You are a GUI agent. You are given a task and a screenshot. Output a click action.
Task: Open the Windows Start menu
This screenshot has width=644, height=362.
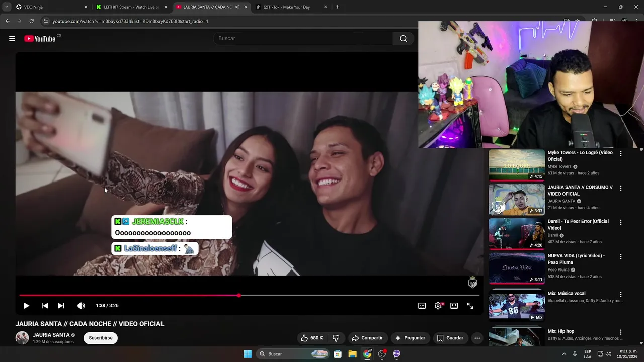pyautogui.click(x=248, y=354)
